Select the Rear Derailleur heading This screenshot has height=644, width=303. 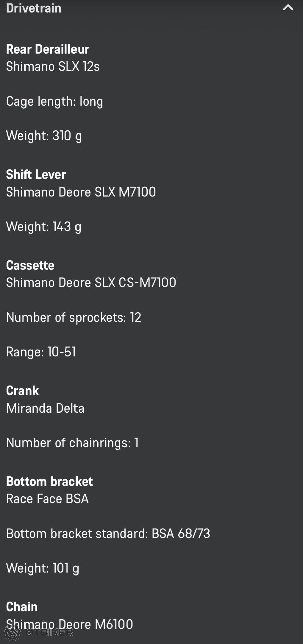(x=48, y=49)
